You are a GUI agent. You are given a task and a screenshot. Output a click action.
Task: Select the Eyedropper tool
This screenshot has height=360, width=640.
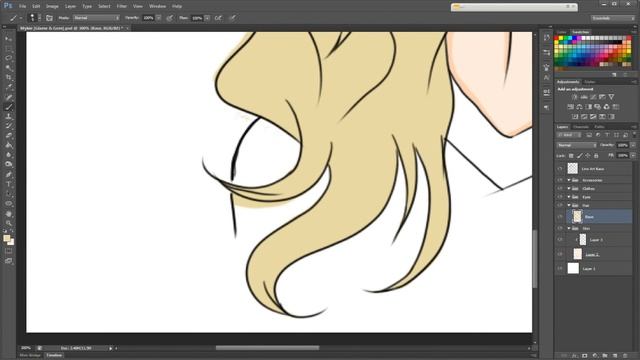pos(9,87)
